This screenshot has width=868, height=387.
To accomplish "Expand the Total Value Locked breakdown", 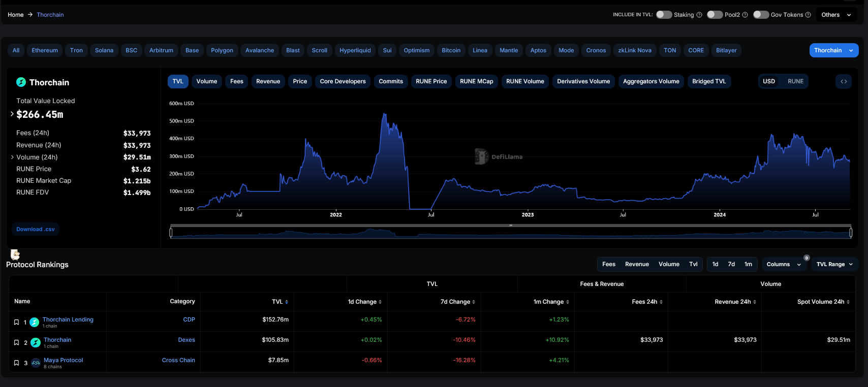I will [12, 114].
